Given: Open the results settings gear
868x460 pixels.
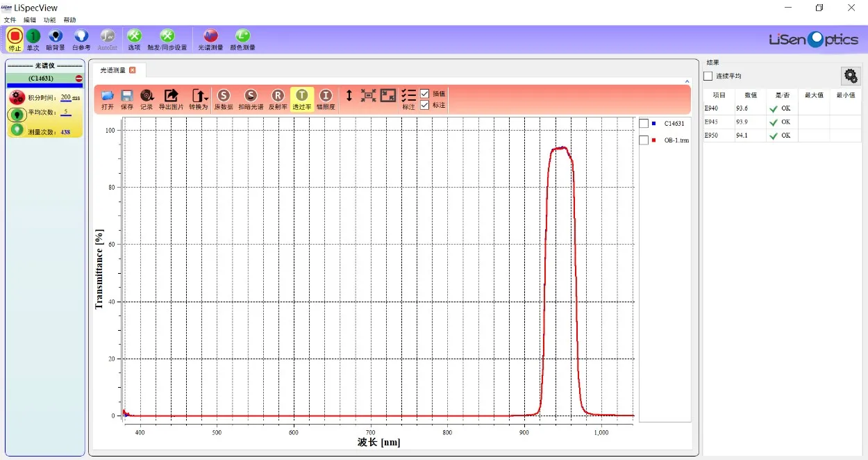Looking at the screenshot, I should click(x=850, y=76).
